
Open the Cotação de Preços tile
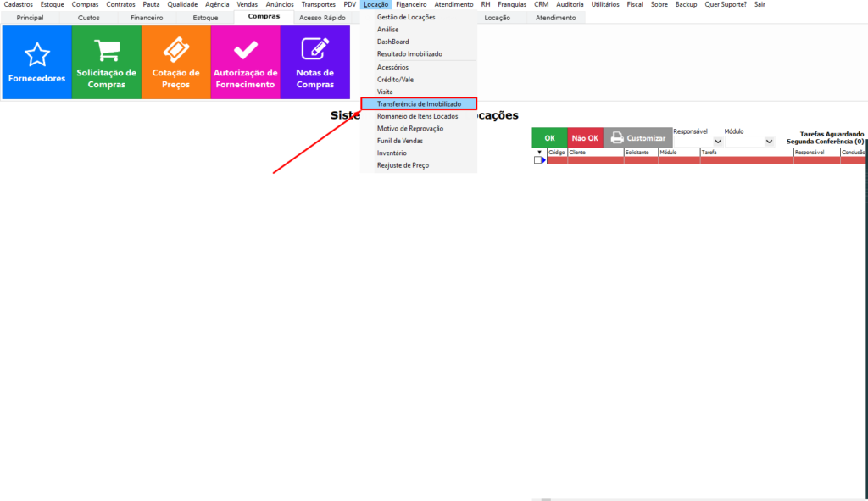(175, 62)
